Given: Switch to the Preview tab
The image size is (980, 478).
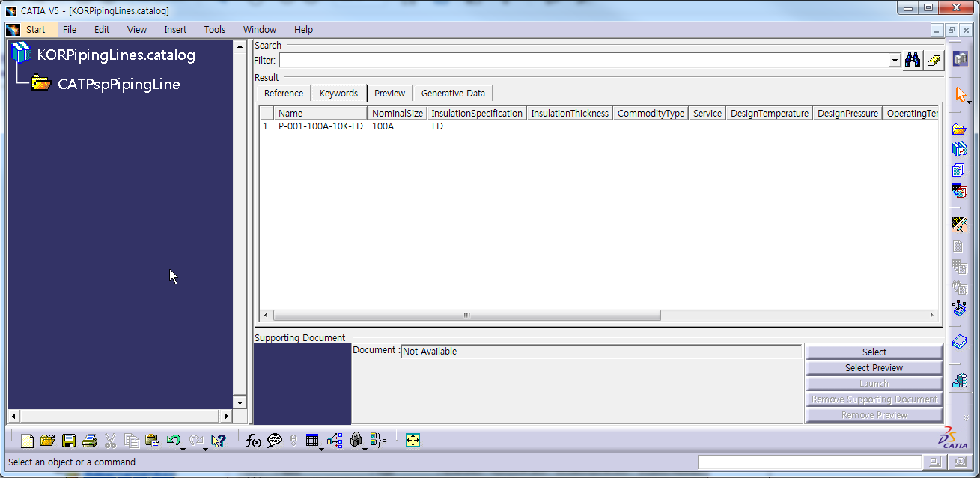Looking at the screenshot, I should point(389,94).
